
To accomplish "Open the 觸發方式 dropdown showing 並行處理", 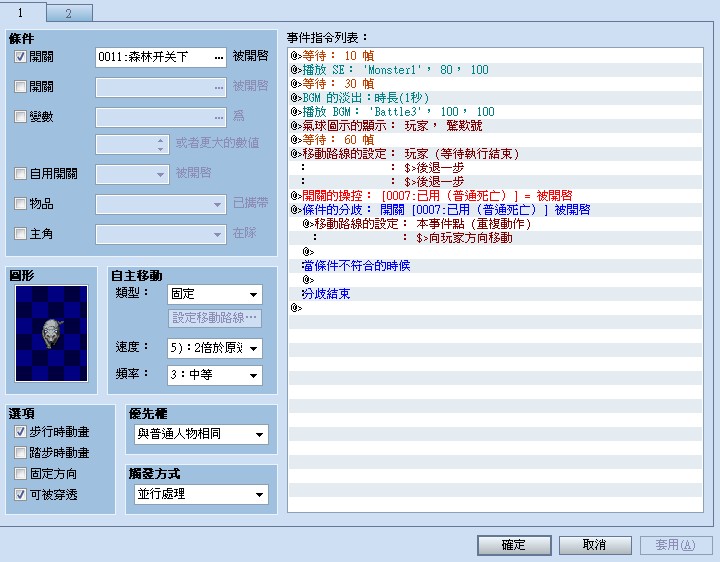I will point(202,495).
